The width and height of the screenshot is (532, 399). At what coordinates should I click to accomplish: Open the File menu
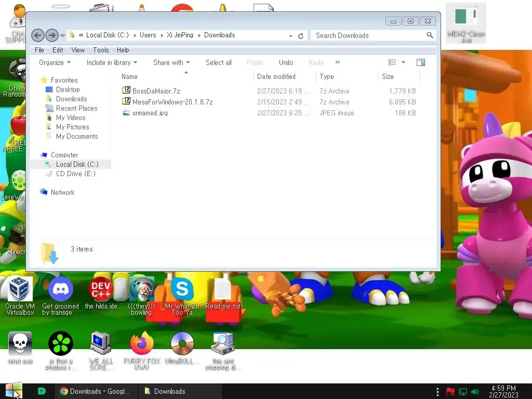coord(39,50)
